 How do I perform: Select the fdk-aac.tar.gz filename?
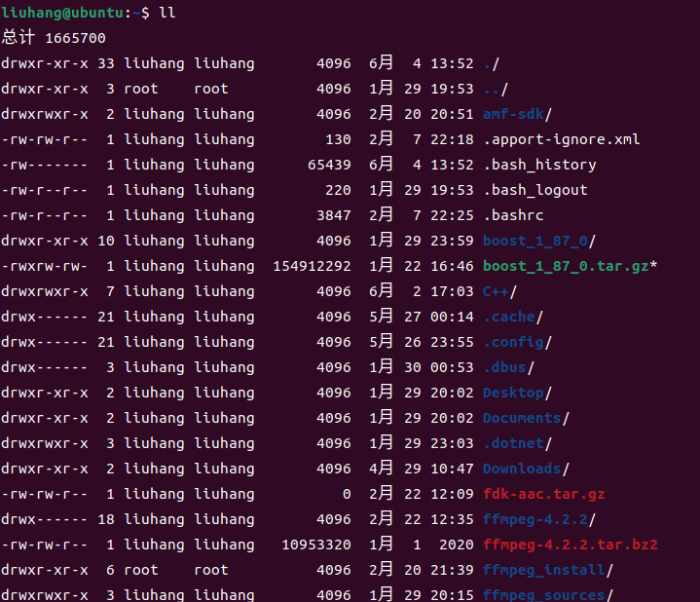[544, 495]
